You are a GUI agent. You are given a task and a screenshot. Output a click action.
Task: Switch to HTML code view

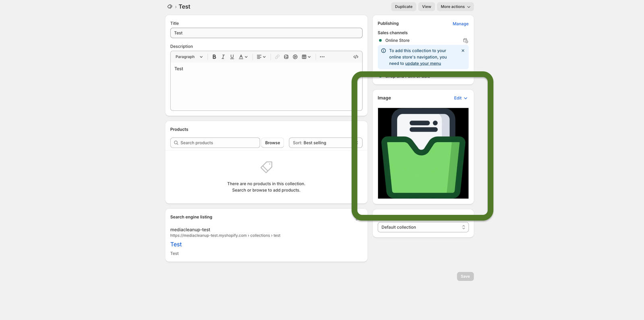[356, 57]
